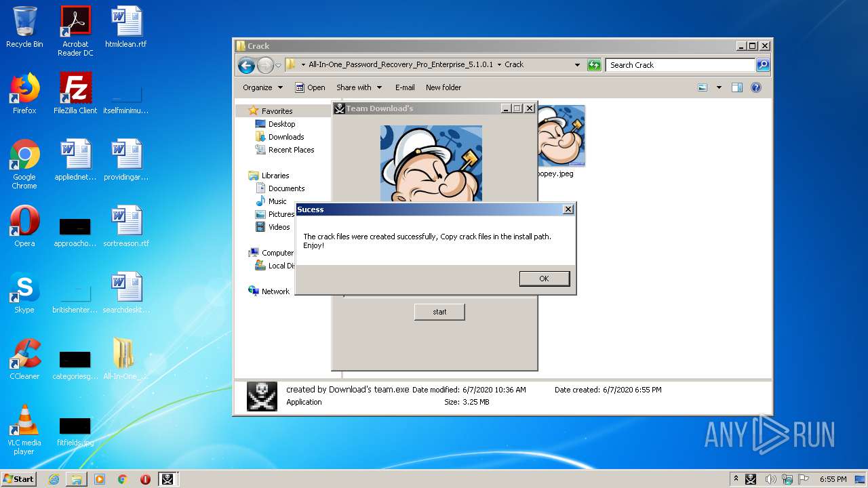Click the start button in Team Download's window
Image resolution: width=868 pixels, height=488 pixels.
pos(439,312)
